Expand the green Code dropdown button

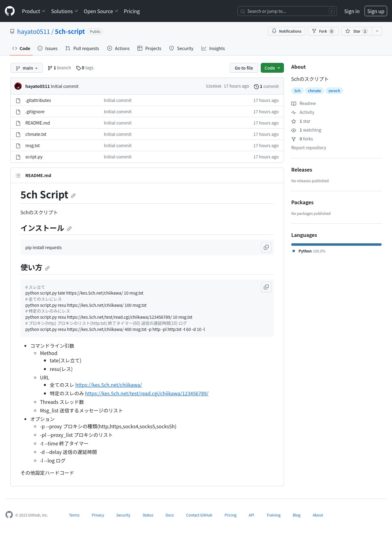(272, 68)
